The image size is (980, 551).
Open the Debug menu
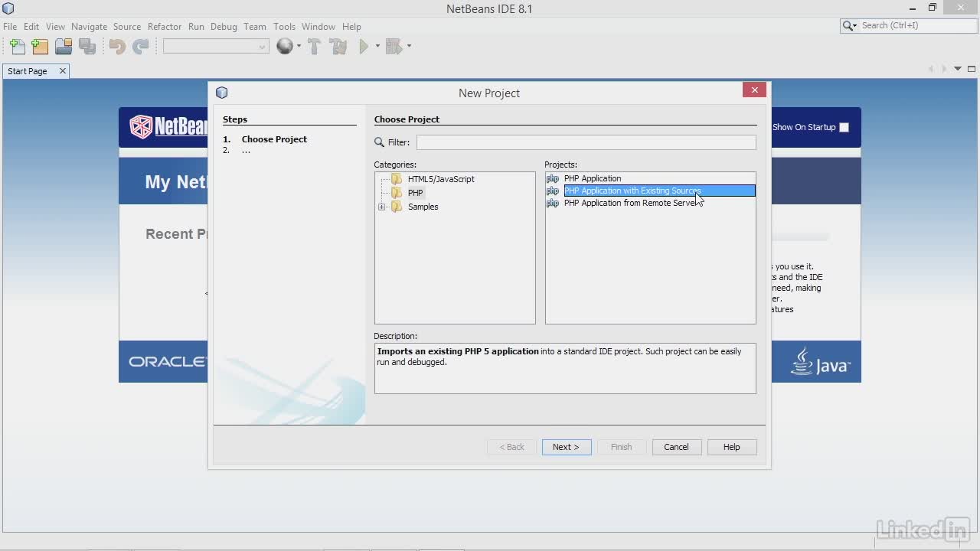tap(224, 26)
